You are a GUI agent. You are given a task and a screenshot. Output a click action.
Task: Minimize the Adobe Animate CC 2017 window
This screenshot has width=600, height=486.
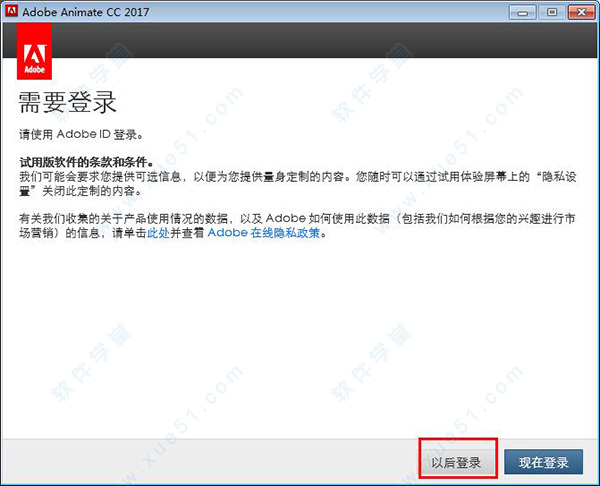522,12
